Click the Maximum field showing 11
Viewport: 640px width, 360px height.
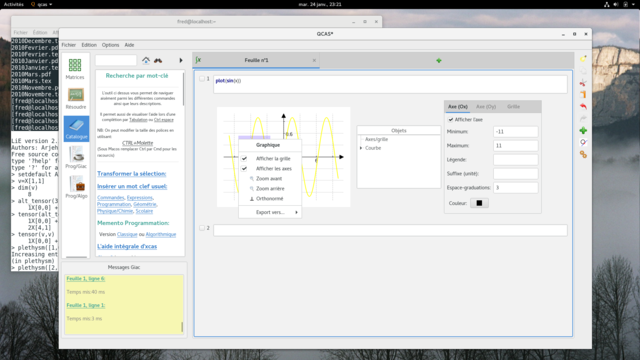[516, 146]
